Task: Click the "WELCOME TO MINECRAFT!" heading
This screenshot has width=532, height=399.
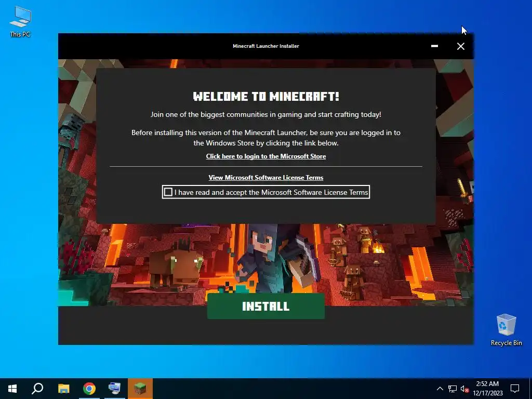Action: [x=265, y=96]
